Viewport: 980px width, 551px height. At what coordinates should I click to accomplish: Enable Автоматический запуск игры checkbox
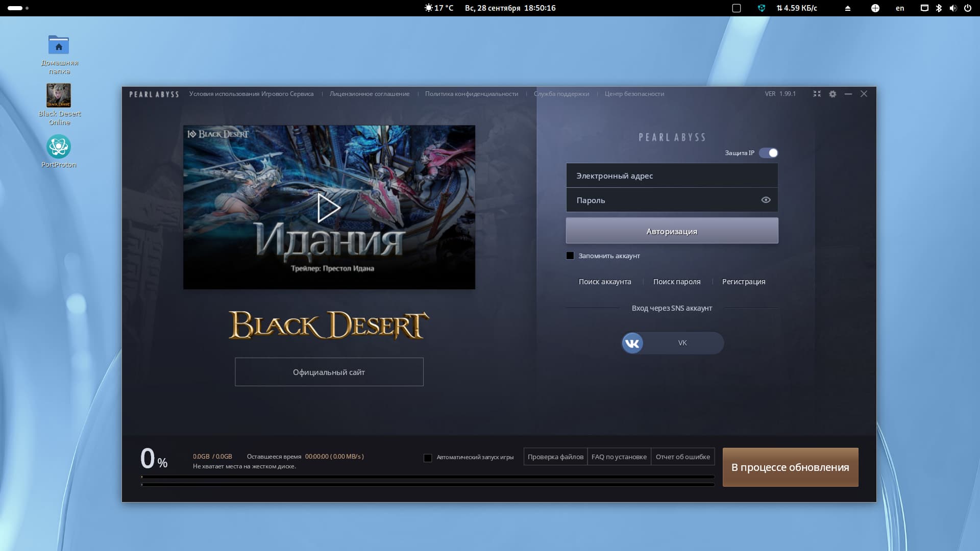(x=428, y=458)
